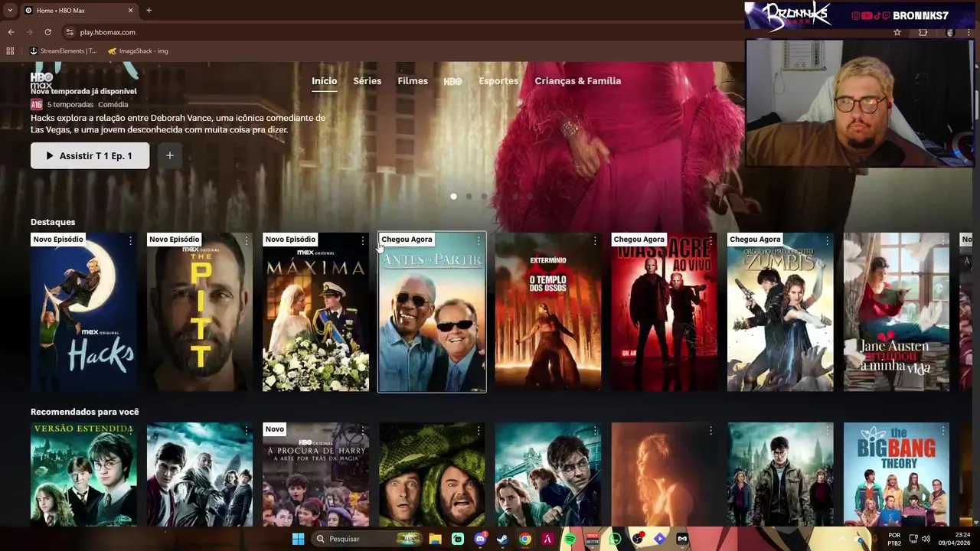Switch to the Séries tab
Viewport: 980px width, 551px height.
coord(367,81)
